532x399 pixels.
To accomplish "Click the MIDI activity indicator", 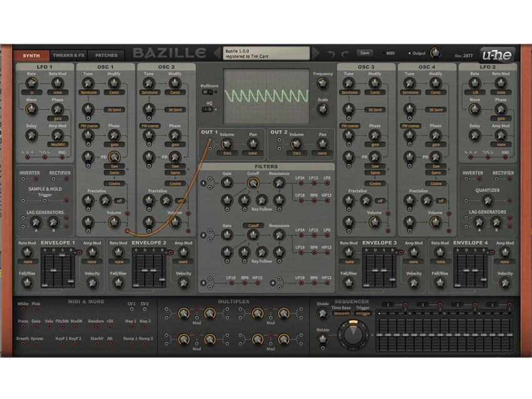I will pyautogui.click(x=384, y=53).
